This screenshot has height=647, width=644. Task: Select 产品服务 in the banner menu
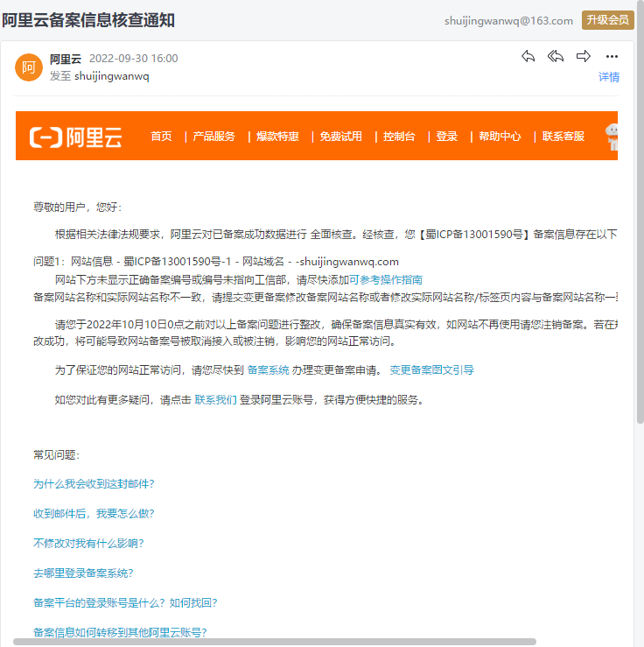[x=213, y=137]
